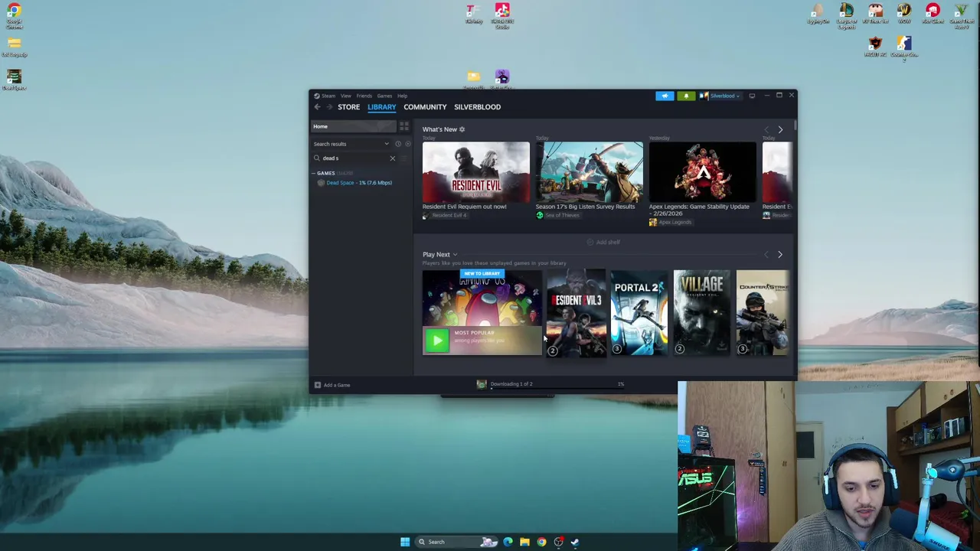Click Dead Space game icon in list

pos(321,183)
